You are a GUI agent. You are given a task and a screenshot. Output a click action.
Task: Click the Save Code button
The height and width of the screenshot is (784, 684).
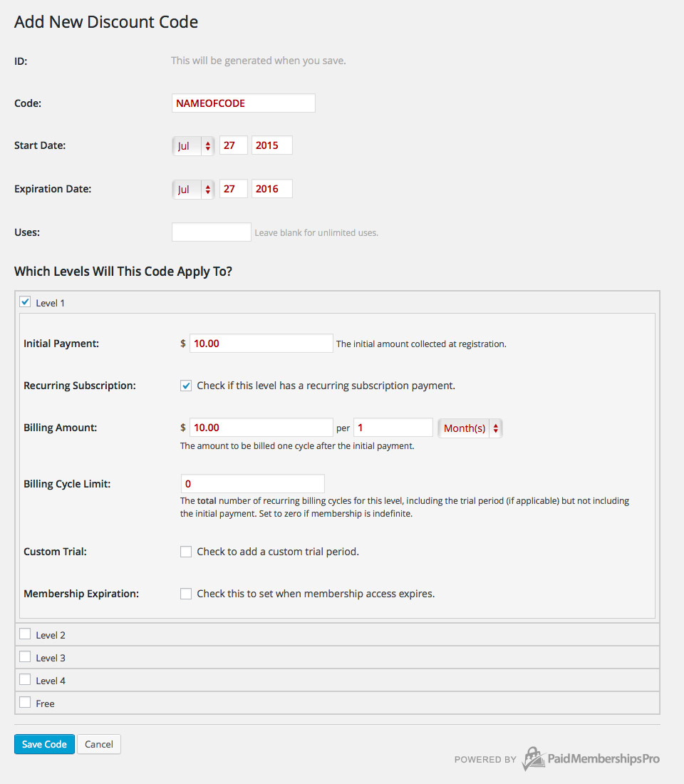pos(44,744)
